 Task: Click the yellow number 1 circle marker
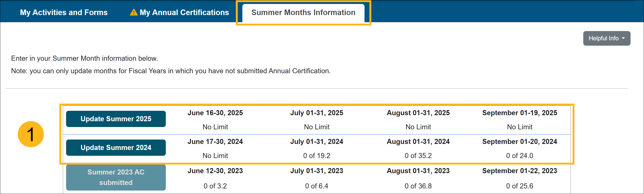(31, 134)
